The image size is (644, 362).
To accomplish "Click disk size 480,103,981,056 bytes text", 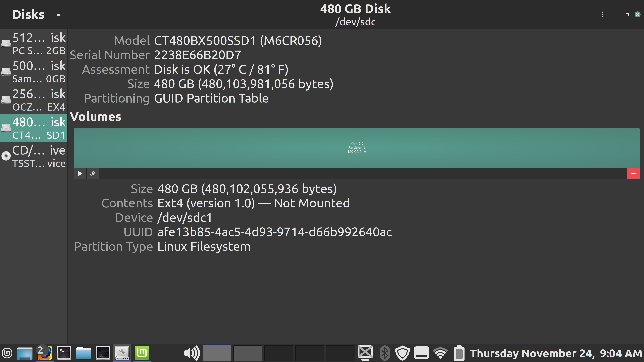I will pyautogui.click(x=244, y=84).
